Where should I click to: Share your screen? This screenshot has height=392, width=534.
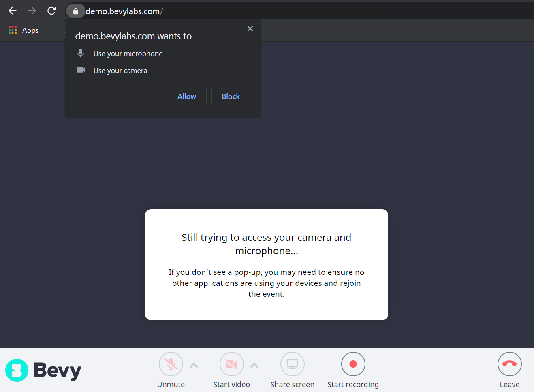pos(293,364)
